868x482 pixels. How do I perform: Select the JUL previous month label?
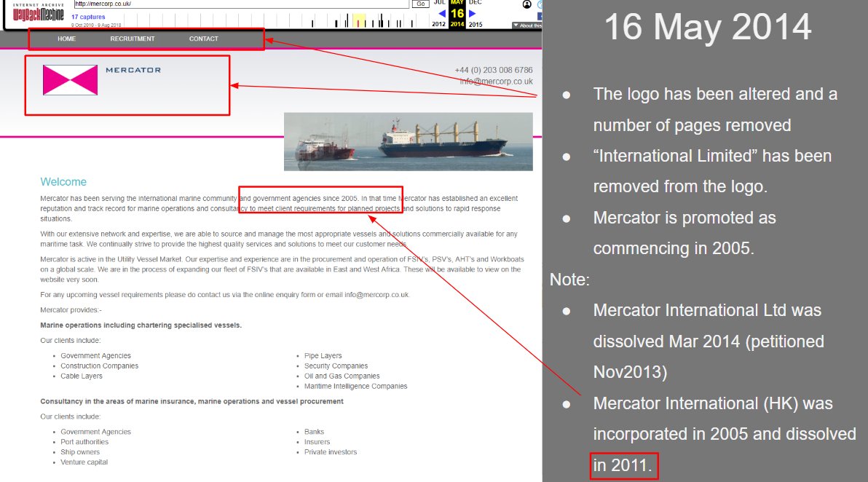440,3
